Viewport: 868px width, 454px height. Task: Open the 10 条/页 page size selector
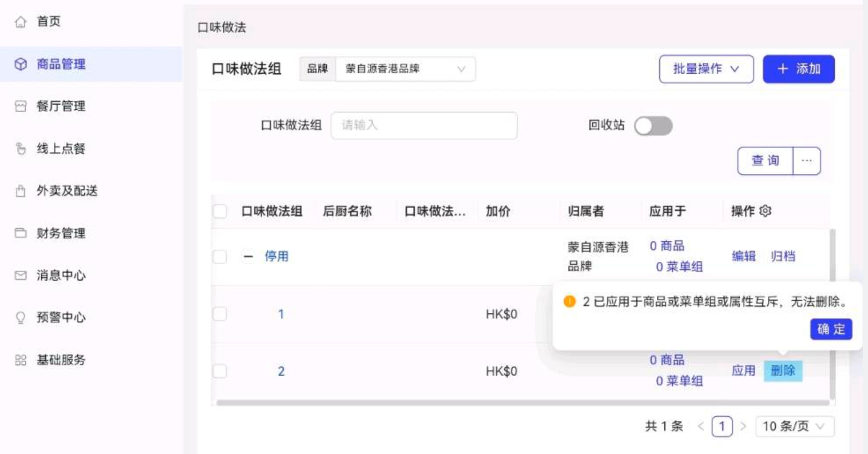tap(794, 426)
